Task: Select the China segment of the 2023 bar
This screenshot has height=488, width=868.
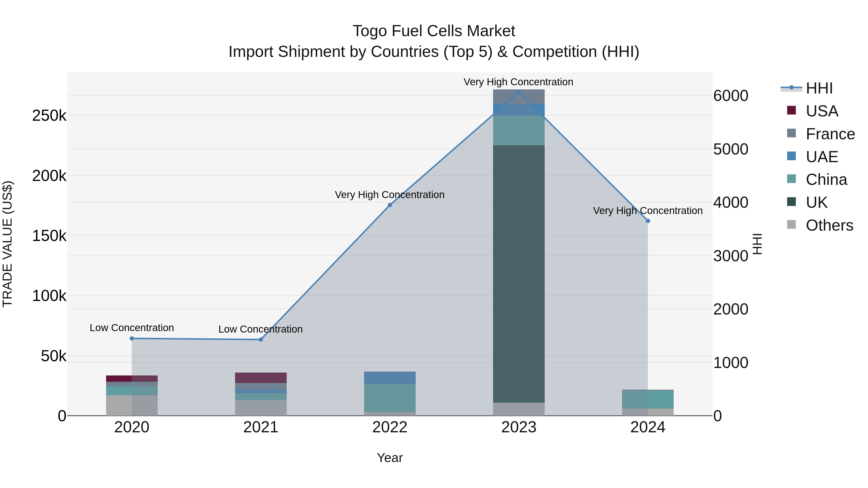Action: tap(519, 131)
